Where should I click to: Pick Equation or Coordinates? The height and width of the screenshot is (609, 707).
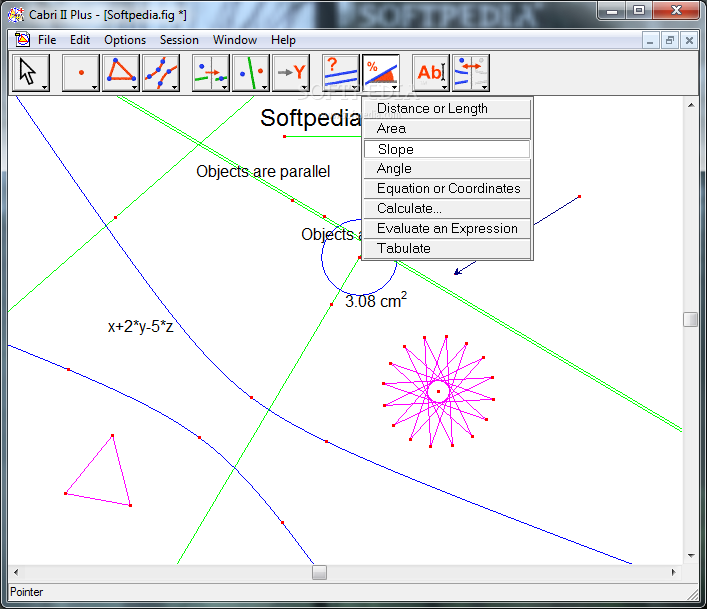point(447,188)
